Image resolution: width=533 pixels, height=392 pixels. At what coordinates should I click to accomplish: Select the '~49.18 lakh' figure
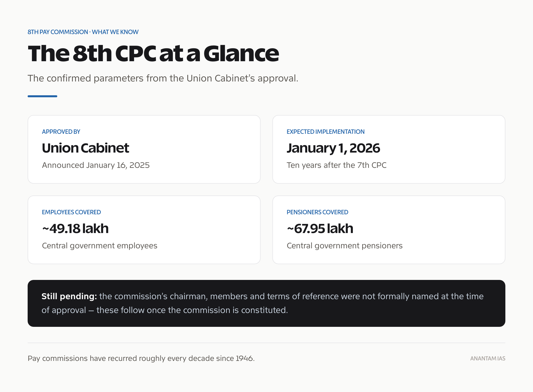click(x=75, y=229)
